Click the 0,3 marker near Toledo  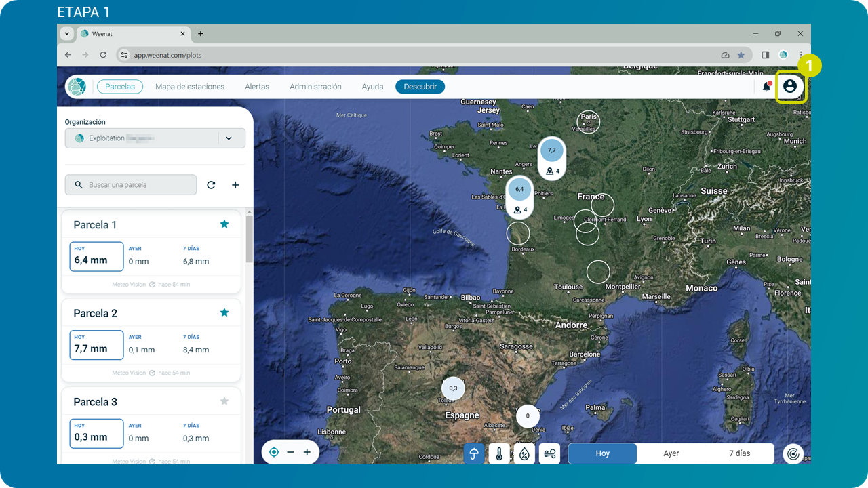pyautogui.click(x=453, y=388)
